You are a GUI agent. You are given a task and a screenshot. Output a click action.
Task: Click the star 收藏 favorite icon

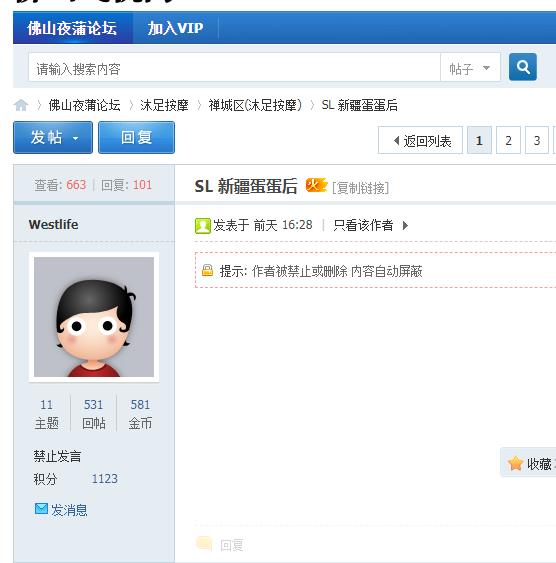point(515,463)
